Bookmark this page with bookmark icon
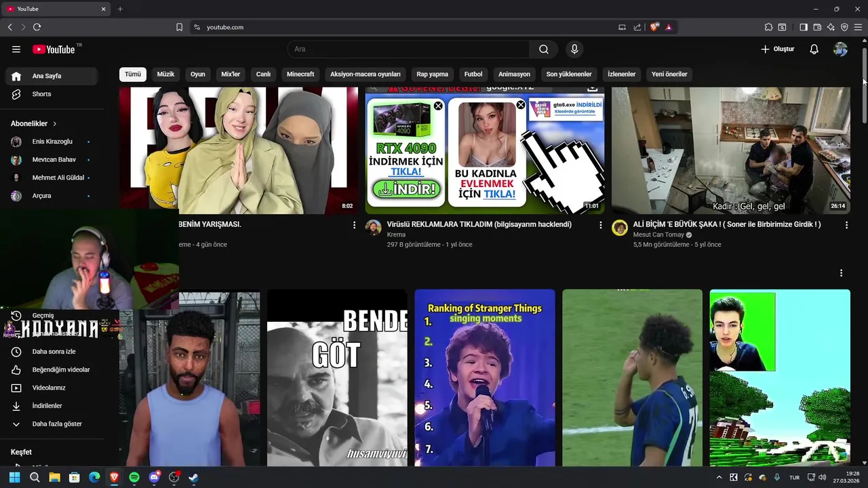868x488 pixels. 179,27
